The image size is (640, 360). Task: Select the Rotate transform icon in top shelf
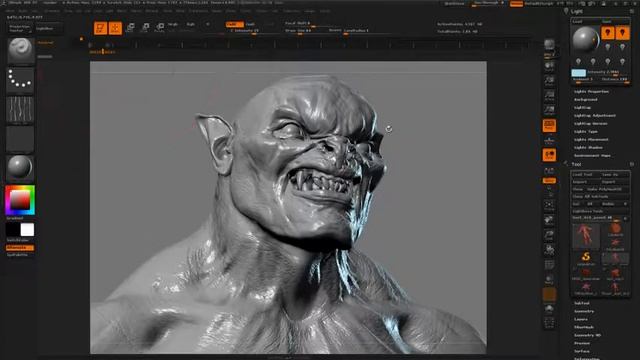(160, 28)
